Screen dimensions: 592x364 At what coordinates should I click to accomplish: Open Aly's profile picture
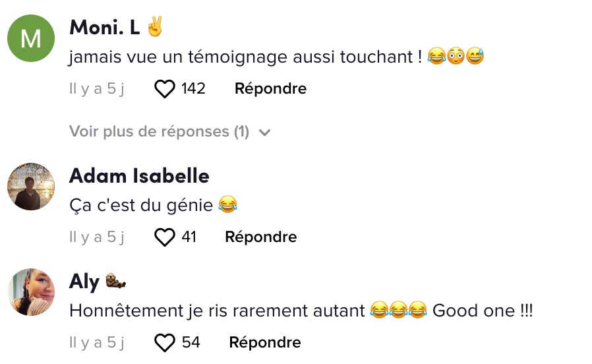coord(31,292)
